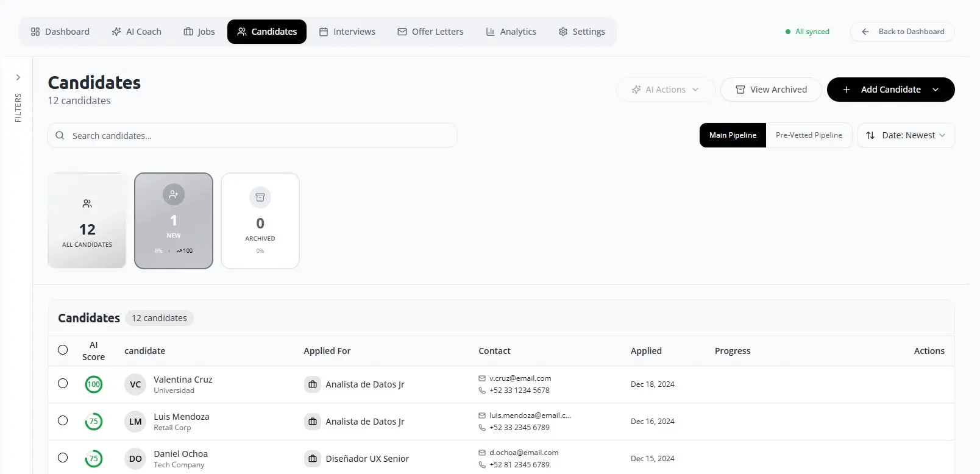Open Daniel Ochoa's candidate profile
This screenshot has height=474, width=980.
click(180, 454)
